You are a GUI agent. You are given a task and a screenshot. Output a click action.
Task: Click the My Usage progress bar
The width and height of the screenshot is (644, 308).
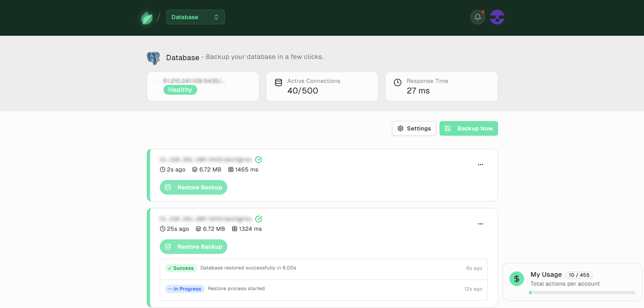pos(582,293)
